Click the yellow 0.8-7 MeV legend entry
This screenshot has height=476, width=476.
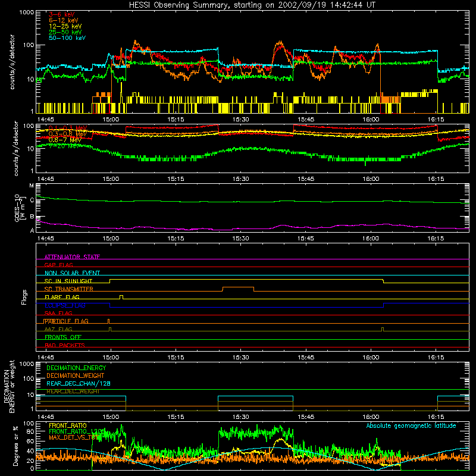click(x=65, y=140)
